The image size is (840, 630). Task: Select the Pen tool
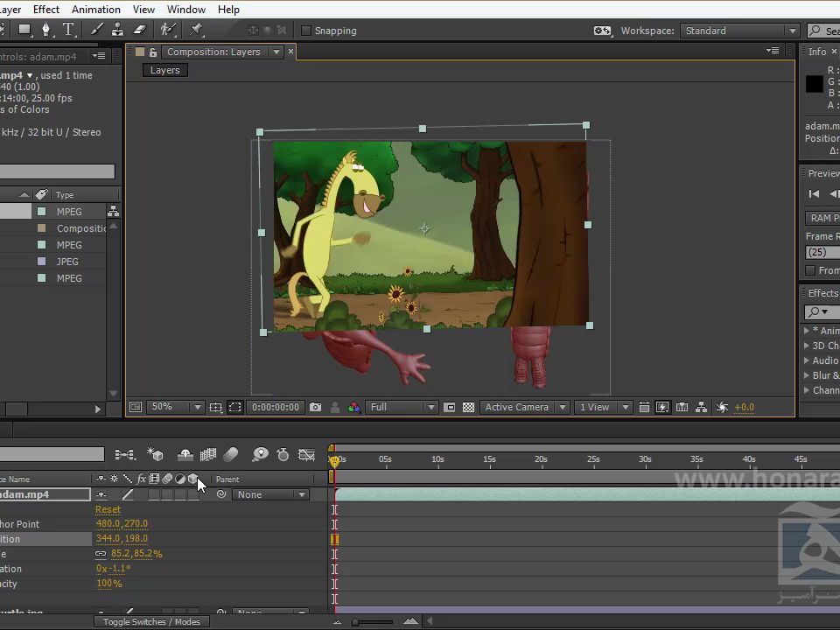pyautogui.click(x=46, y=30)
